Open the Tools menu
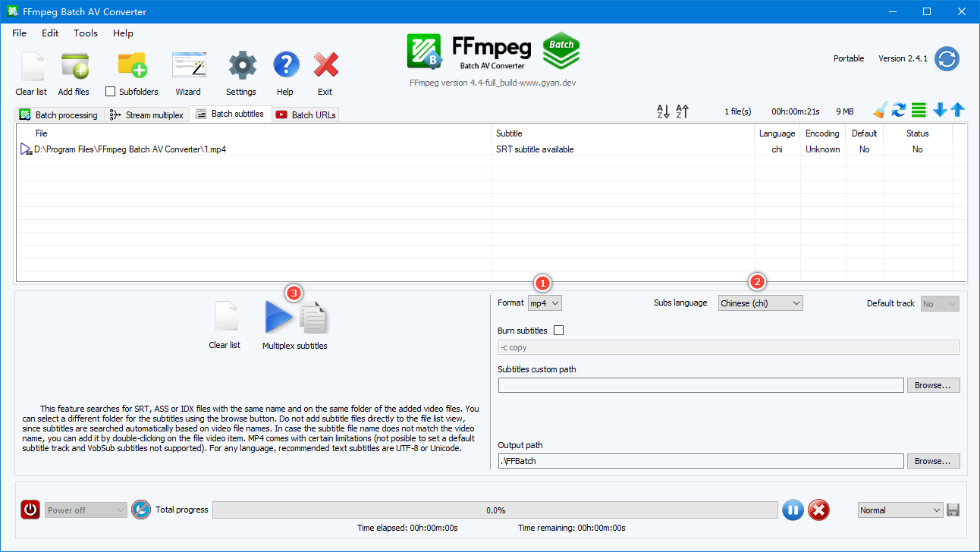Viewport: 980px width, 552px height. click(86, 33)
